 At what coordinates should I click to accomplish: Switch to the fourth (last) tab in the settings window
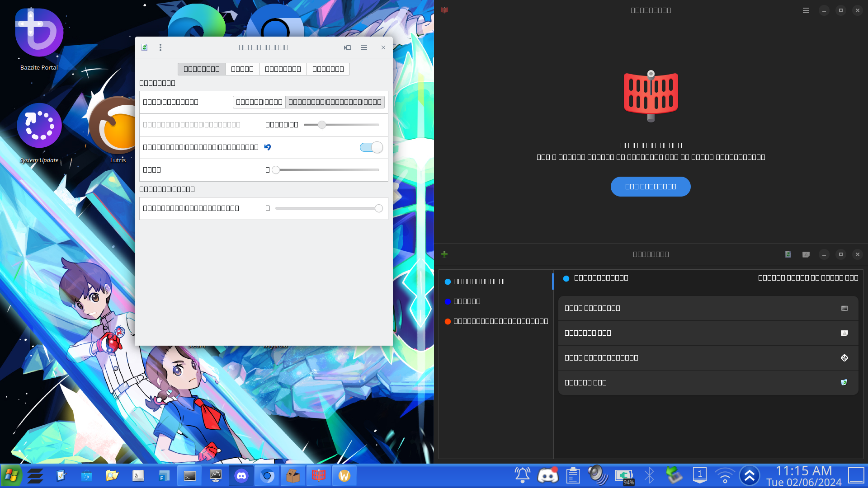328,69
